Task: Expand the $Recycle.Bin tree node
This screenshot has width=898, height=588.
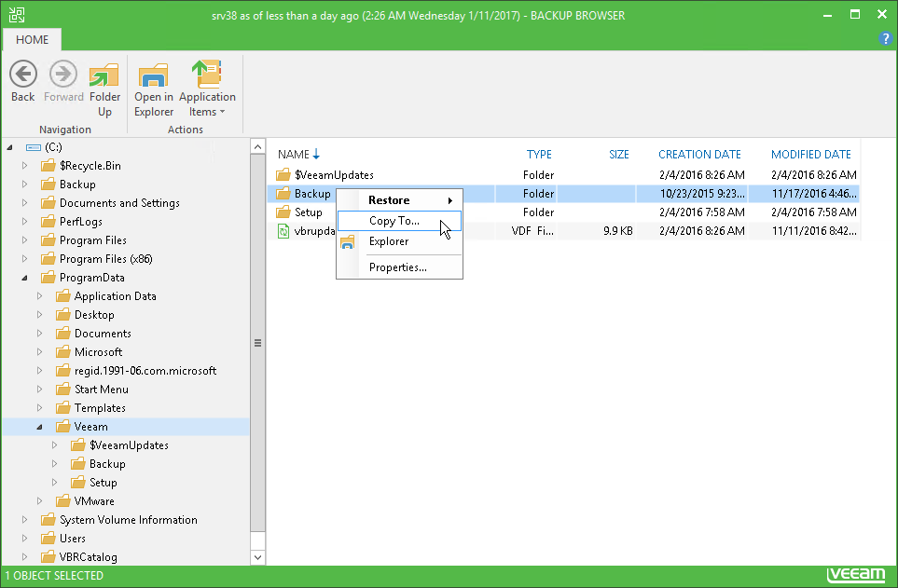Action: point(24,166)
